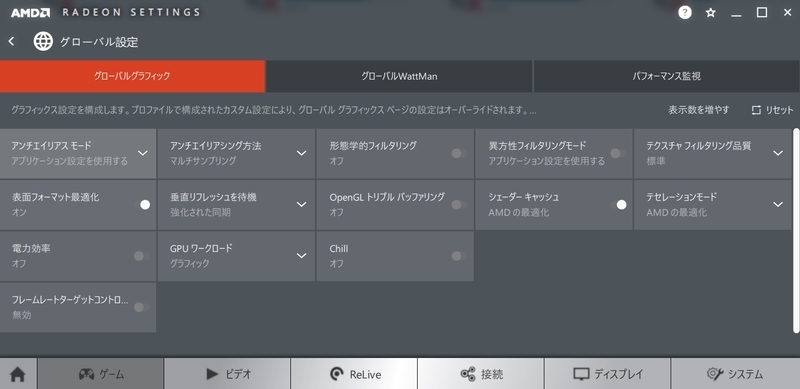Click the RADEON SETTINGS title text
The image size is (800, 389).
132,12
